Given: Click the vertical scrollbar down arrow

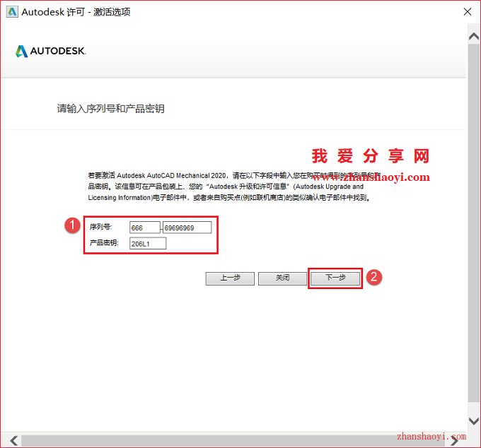Looking at the screenshot, I should (x=474, y=421).
